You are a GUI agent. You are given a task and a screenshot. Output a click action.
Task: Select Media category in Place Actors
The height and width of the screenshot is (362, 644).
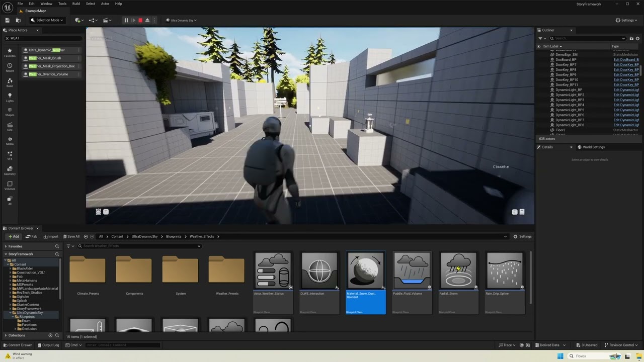click(10, 141)
